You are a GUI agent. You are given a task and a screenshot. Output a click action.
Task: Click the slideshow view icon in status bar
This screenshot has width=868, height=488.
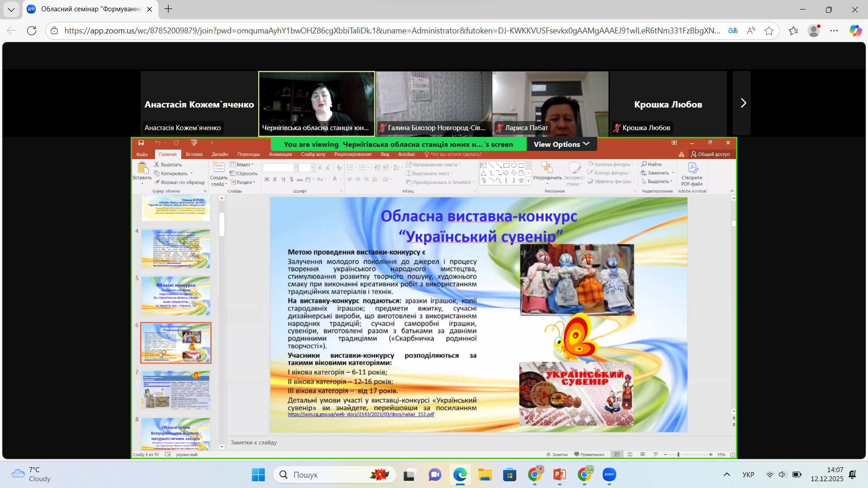(x=656, y=455)
